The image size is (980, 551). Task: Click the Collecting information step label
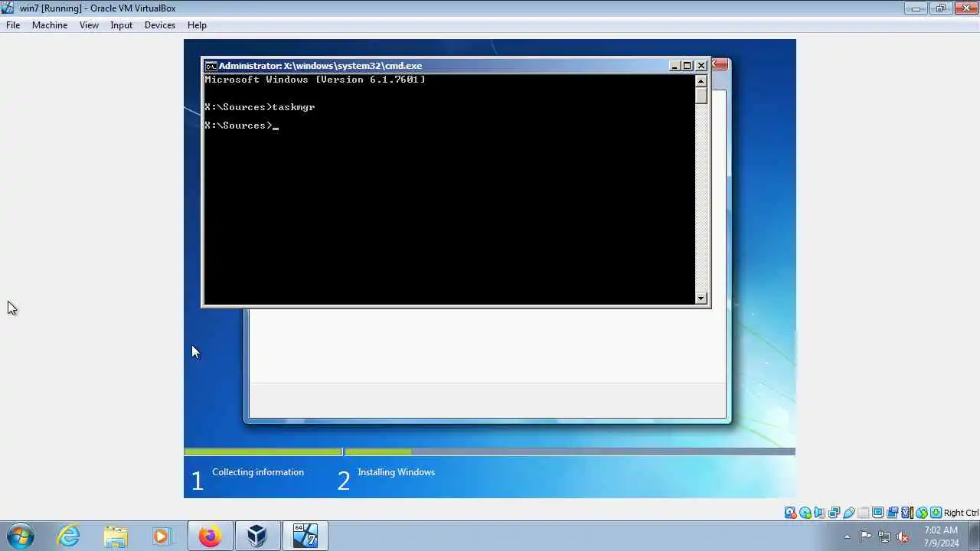258,472
